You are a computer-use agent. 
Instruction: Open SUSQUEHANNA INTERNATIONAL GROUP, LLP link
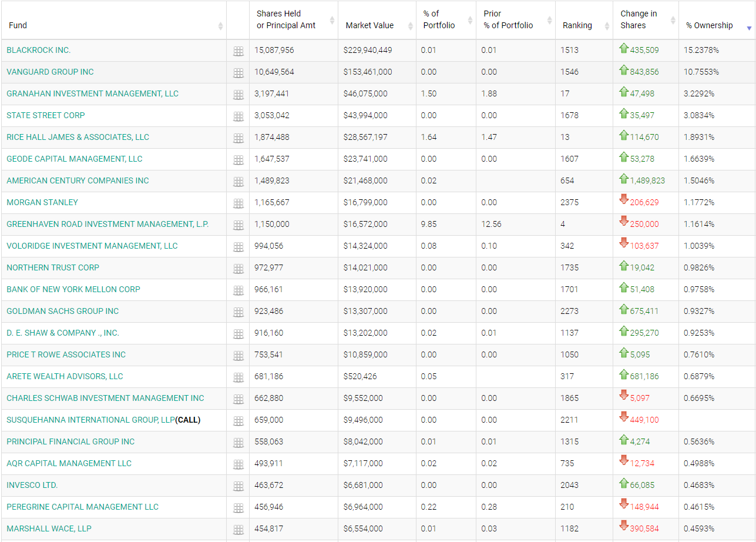[x=91, y=420]
